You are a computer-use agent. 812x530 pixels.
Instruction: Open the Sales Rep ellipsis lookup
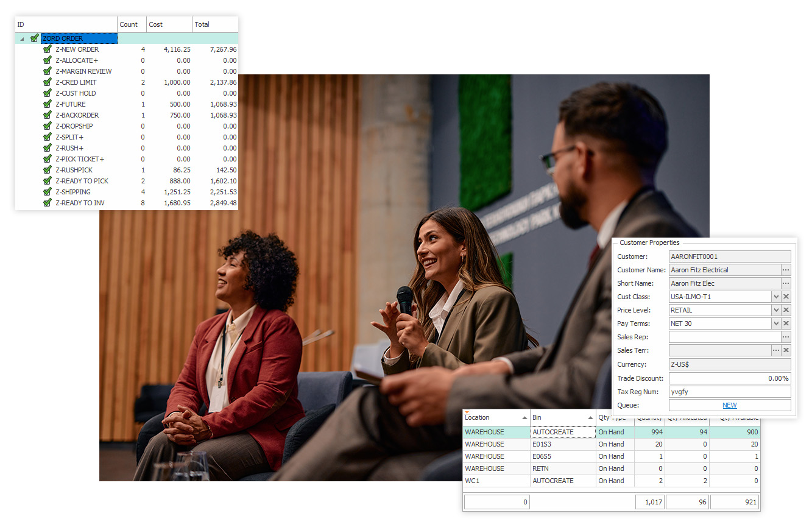786,337
